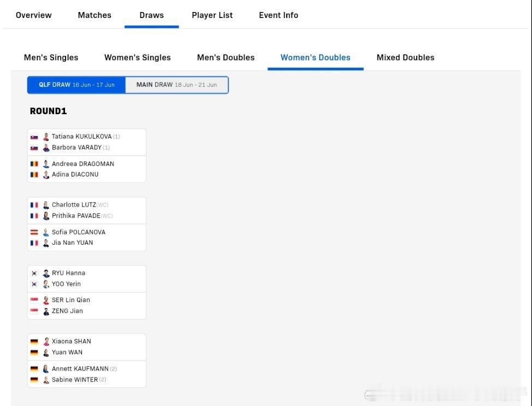Viewport: 532px width, 406px height.
Task: Click SER Lin Qian's player avatar icon
Action: pyautogui.click(x=46, y=300)
